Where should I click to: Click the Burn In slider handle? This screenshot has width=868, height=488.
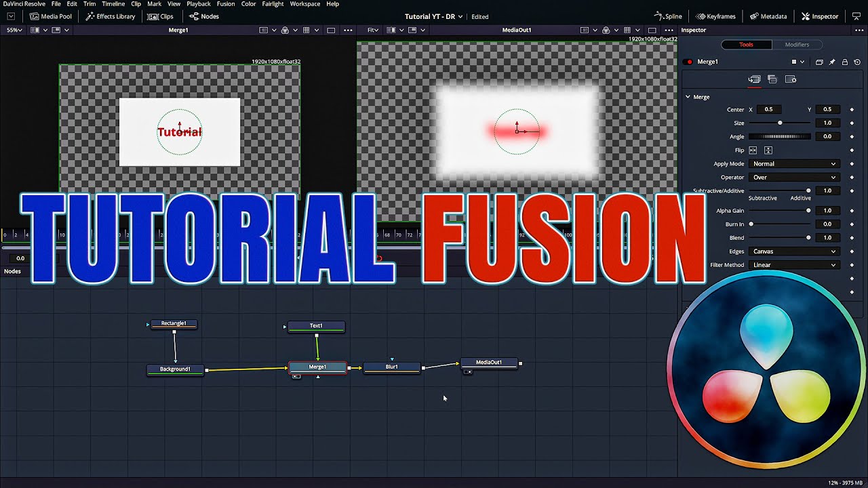[x=751, y=224]
